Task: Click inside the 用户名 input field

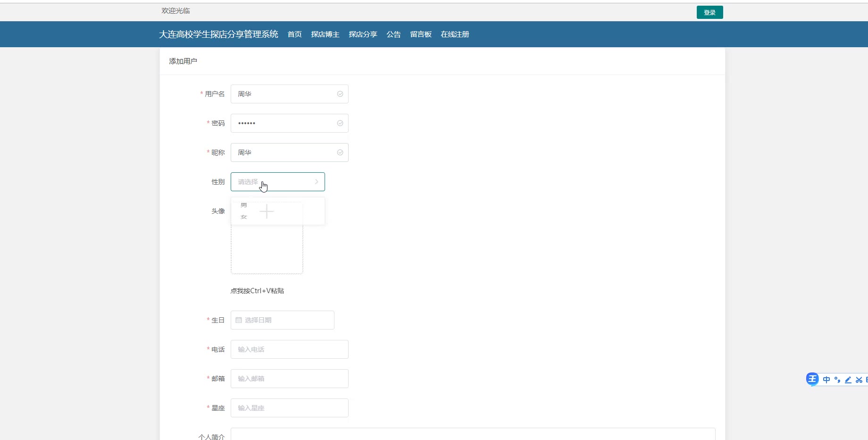Action: click(x=289, y=94)
